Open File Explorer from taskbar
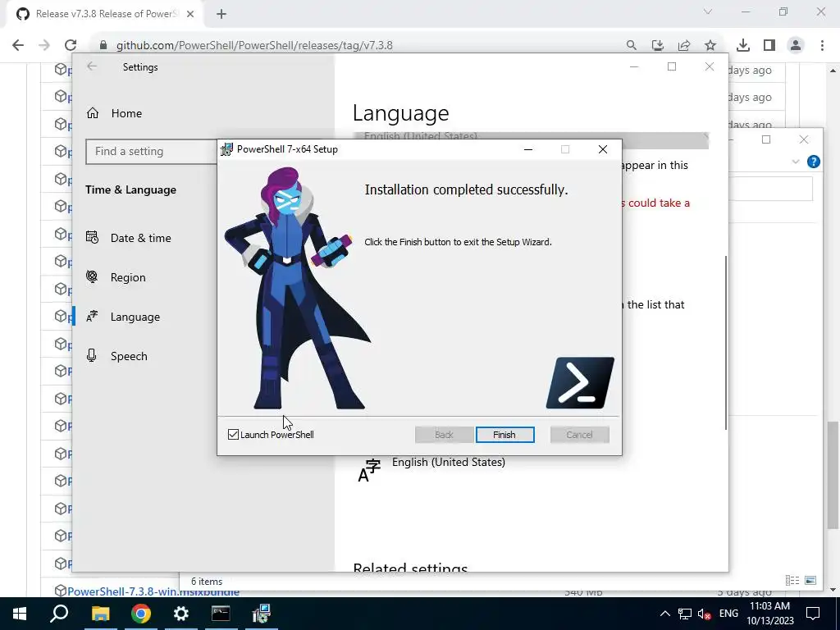The height and width of the screenshot is (630, 840). coord(100,614)
